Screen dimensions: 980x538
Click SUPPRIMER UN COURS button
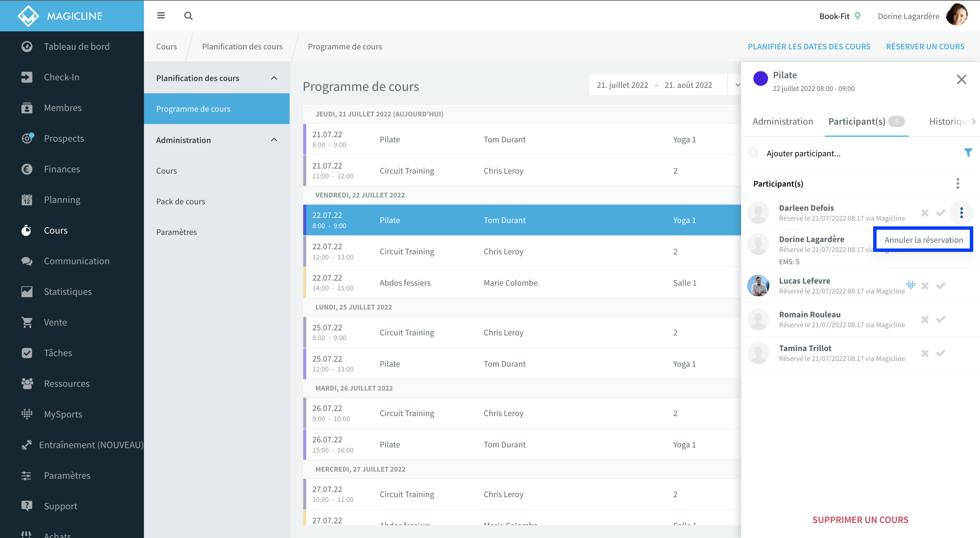tap(860, 520)
